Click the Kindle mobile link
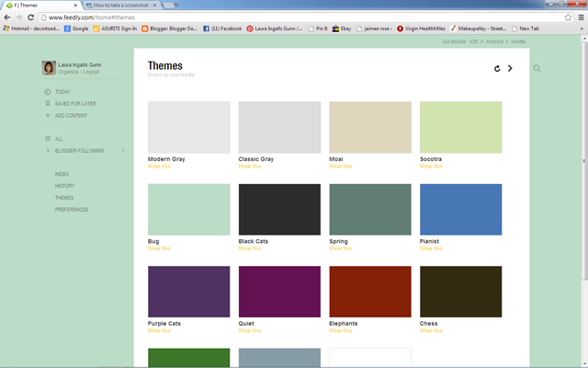Viewport: 588px width, 368px height. click(518, 41)
